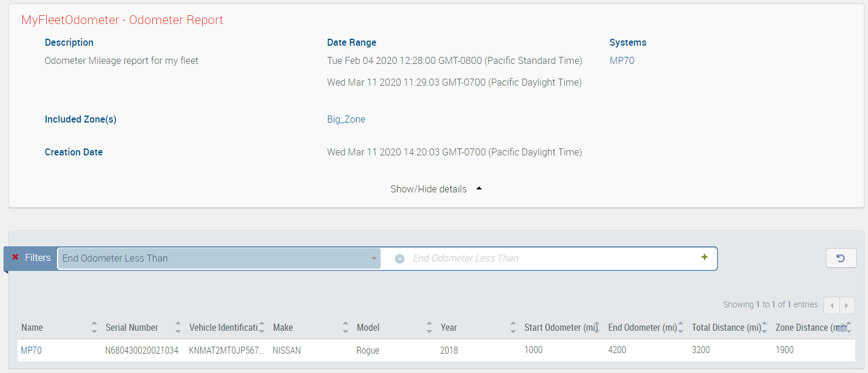The height and width of the screenshot is (373, 868).
Task: Sort by Model column header
Action: tap(368, 328)
